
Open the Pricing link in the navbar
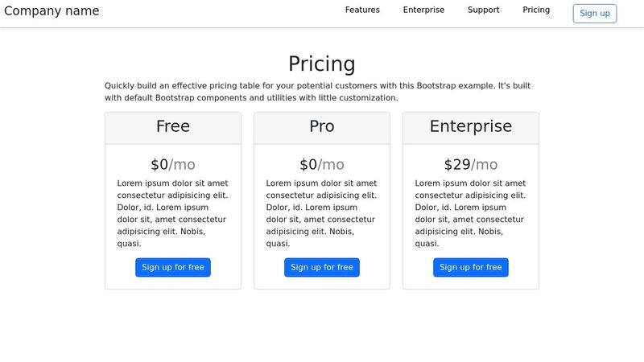[x=536, y=10]
